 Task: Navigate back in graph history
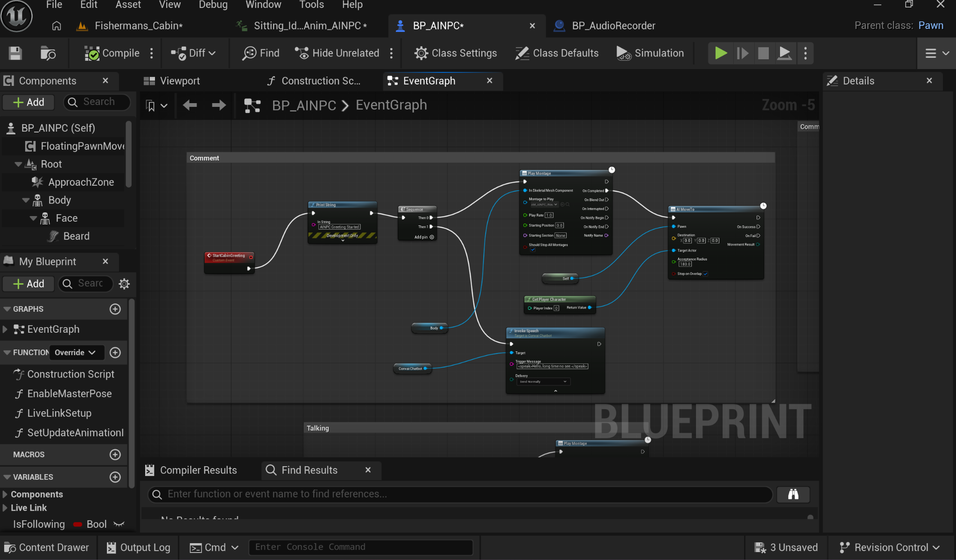190,105
